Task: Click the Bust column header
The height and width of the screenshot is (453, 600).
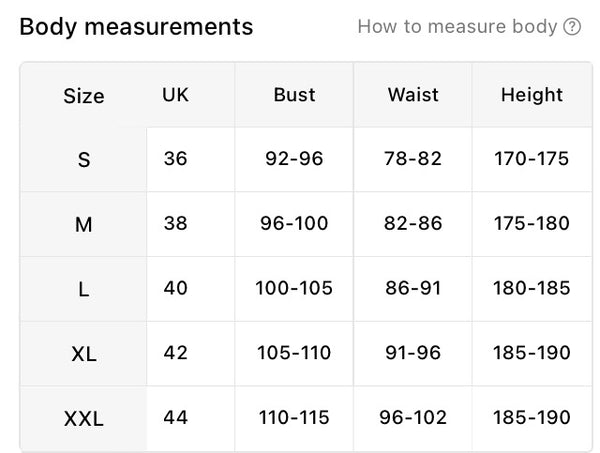Action: pos(294,95)
